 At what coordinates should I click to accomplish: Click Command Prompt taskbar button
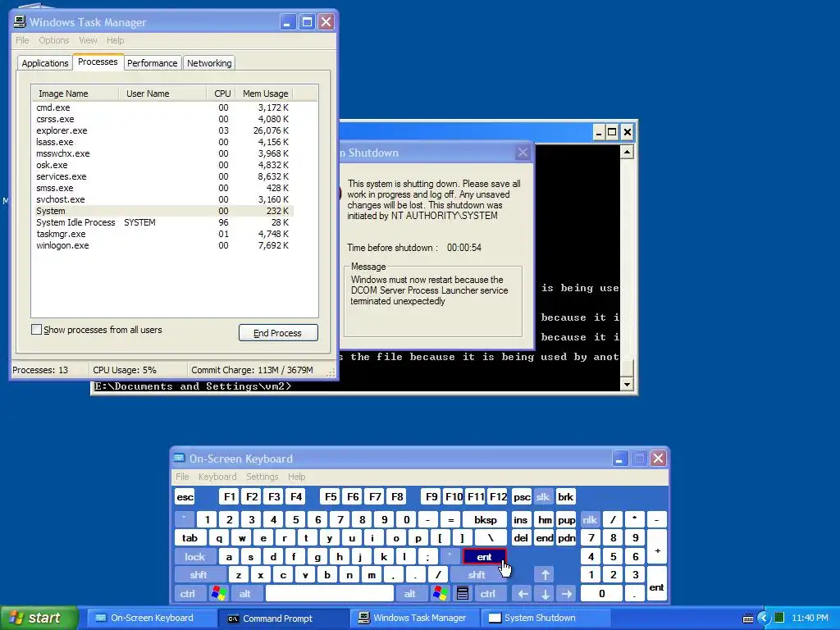[x=283, y=619]
